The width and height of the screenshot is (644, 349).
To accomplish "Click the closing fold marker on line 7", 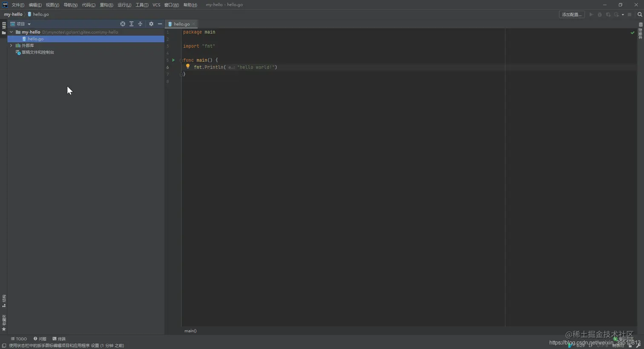I will (x=181, y=74).
